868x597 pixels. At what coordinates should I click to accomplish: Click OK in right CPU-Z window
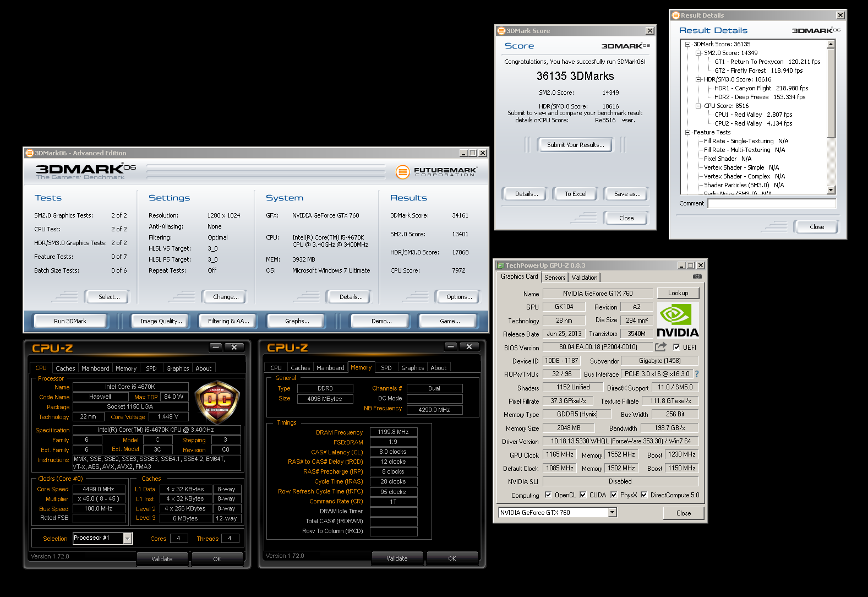[x=452, y=558]
